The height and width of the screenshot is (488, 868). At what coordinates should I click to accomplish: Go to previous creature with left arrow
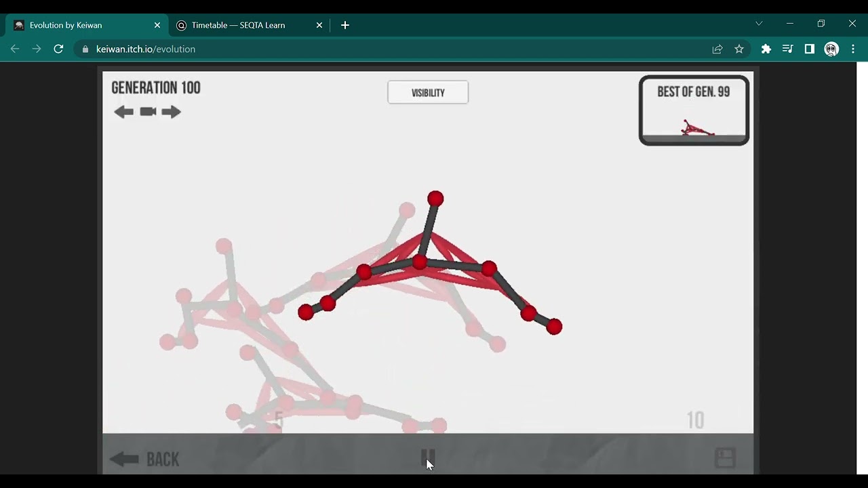pyautogui.click(x=123, y=112)
